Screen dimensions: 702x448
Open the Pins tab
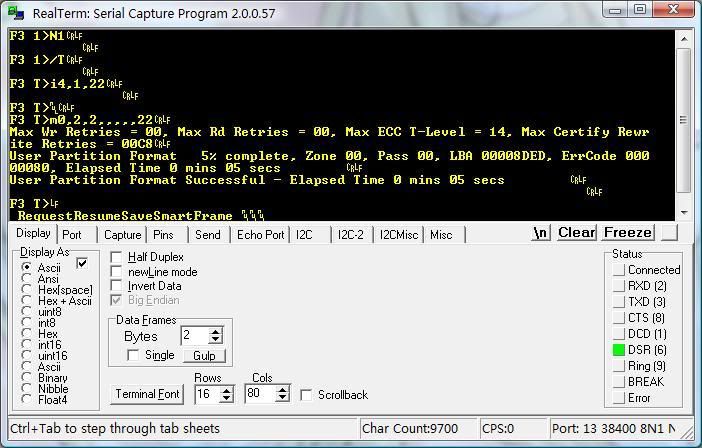coord(163,235)
